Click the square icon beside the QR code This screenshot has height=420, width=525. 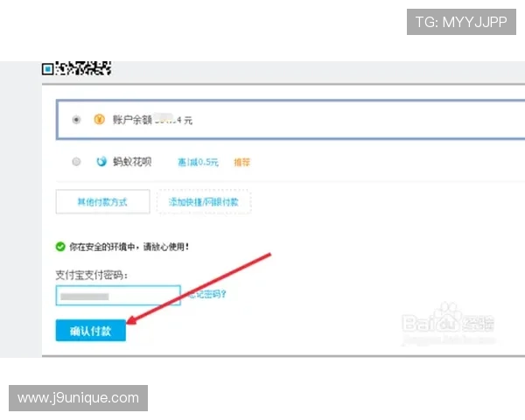(47, 69)
